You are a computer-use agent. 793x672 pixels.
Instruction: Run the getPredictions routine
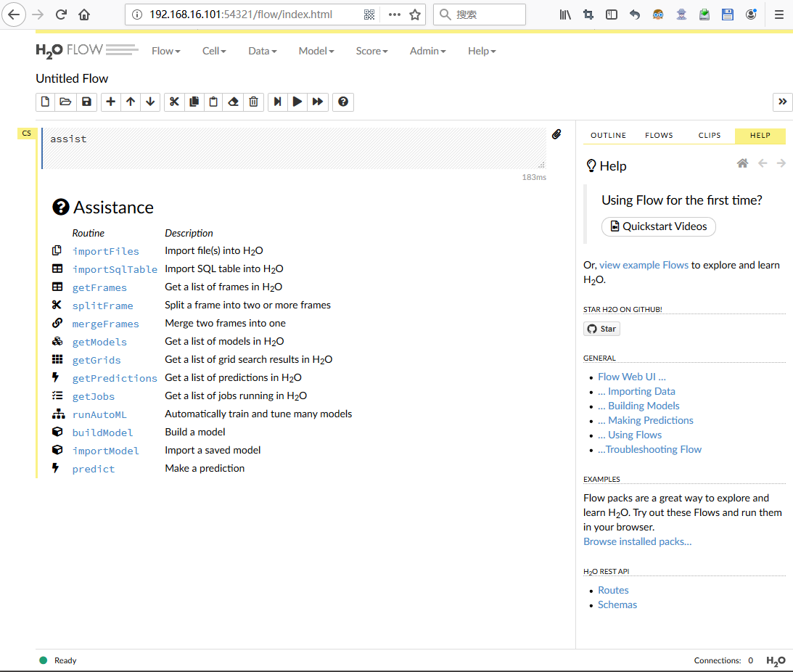pyautogui.click(x=115, y=379)
